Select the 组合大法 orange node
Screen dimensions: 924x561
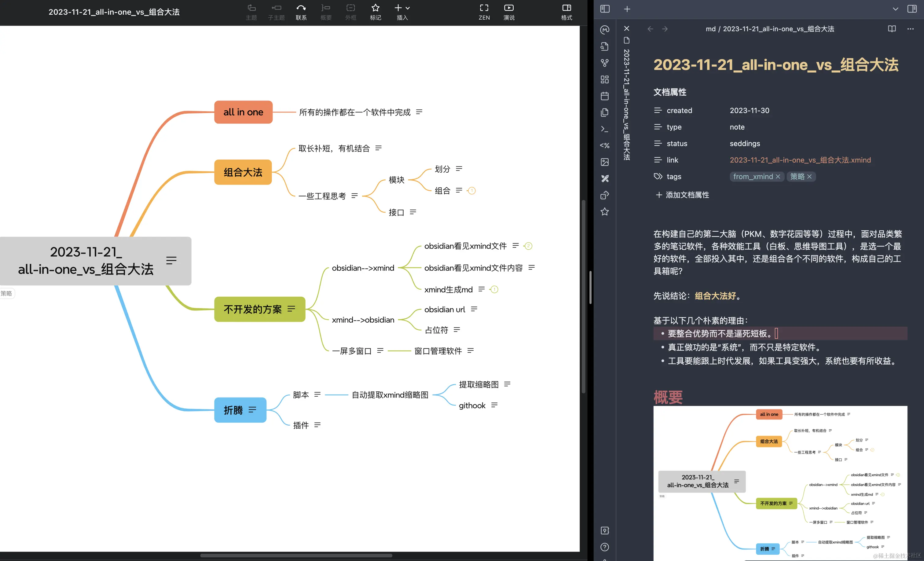pos(243,172)
